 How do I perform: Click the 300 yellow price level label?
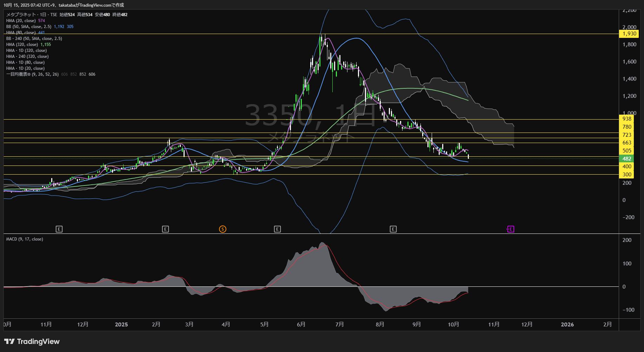(627, 175)
